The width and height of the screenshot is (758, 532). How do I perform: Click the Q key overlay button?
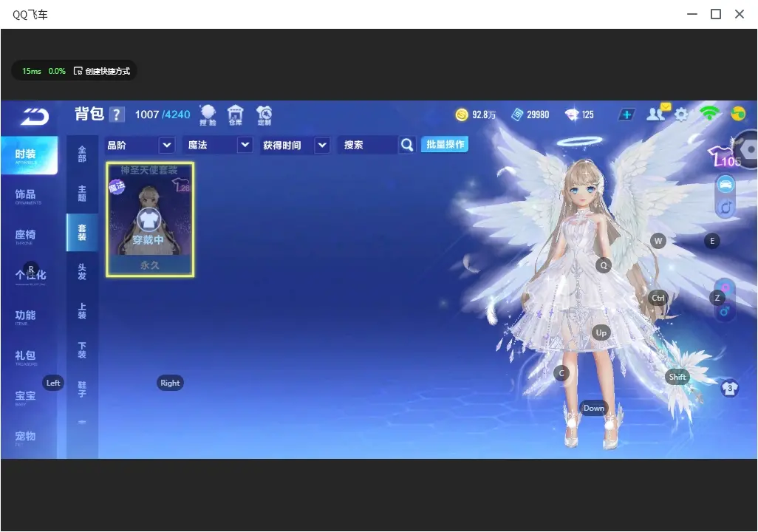click(x=604, y=265)
